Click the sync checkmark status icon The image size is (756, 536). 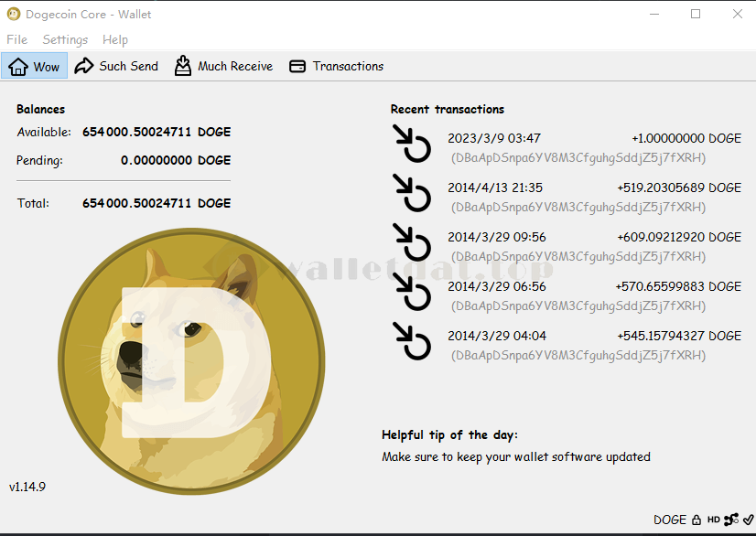(748, 520)
